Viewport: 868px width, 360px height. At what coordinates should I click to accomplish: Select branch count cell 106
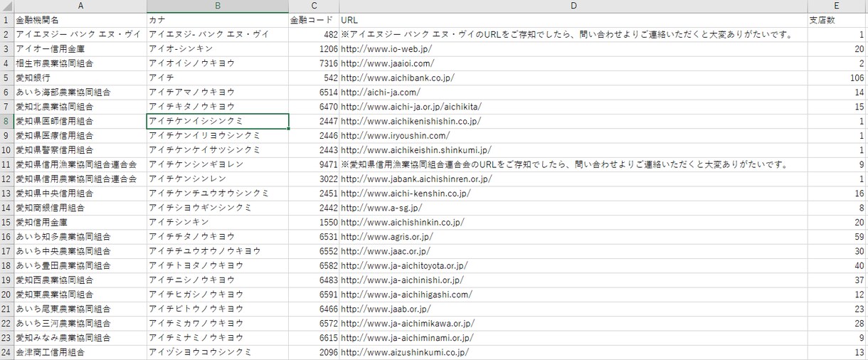837,78
